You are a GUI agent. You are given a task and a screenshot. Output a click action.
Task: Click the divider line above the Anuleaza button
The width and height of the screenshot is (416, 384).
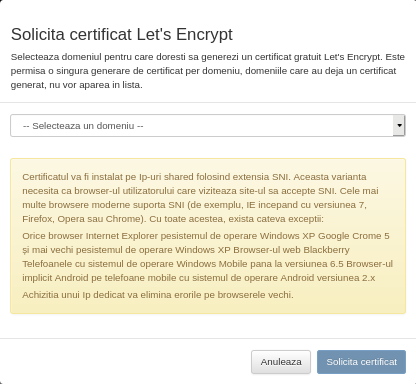pyautogui.click(x=208, y=339)
